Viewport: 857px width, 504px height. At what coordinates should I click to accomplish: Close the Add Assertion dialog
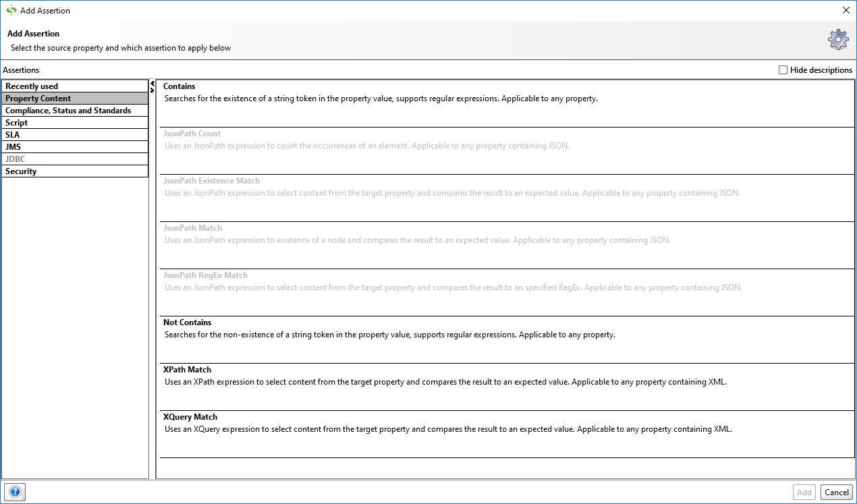846,10
